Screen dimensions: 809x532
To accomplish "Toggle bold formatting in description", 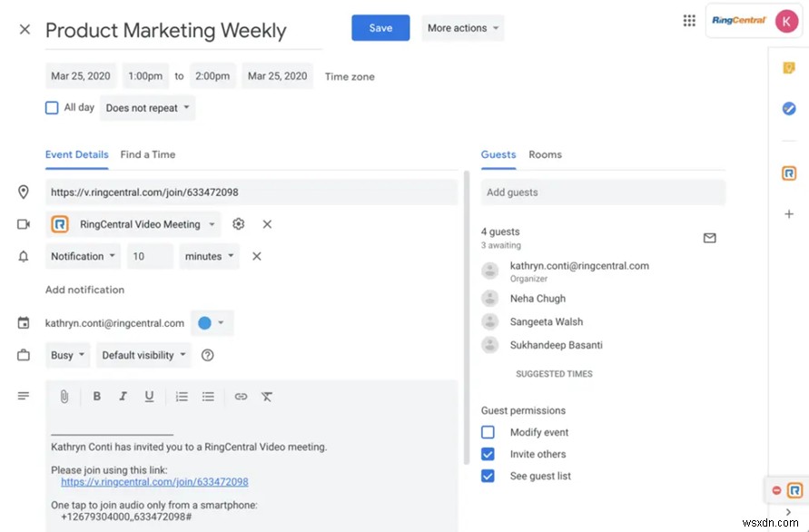I will pos(96,397).
